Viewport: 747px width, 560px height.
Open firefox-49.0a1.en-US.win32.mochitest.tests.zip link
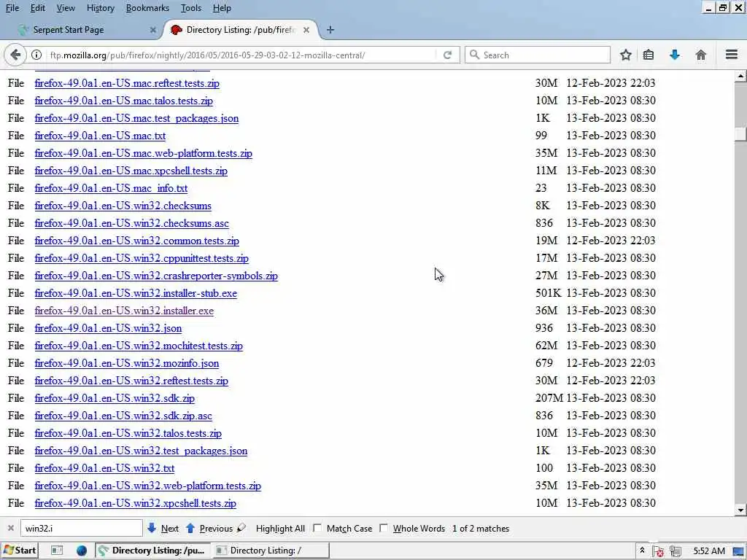(139, 346)
